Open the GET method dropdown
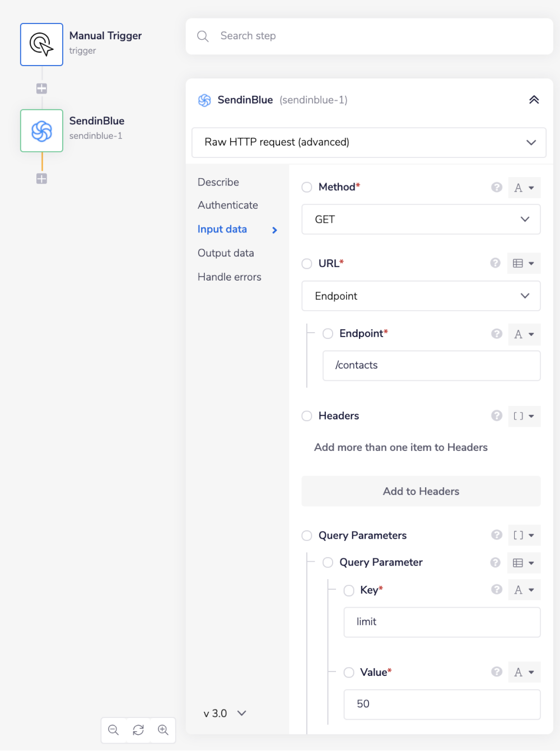560x751 pixels. click(x=421, y=220)
